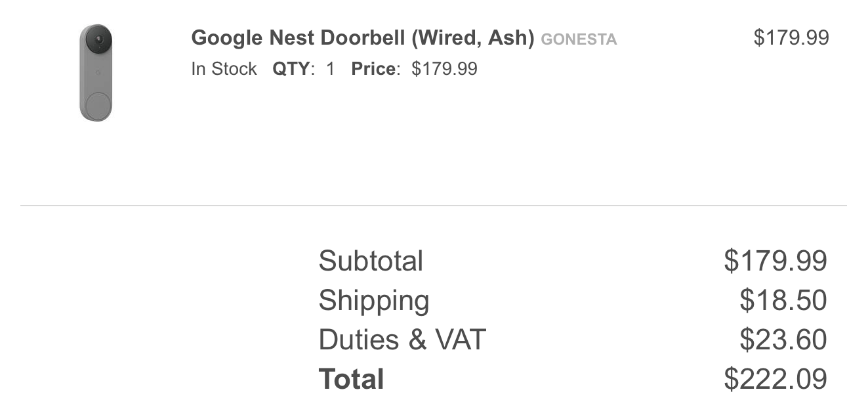The height and width of the screenshot is (419, 868).
Task: Click the Subtotal label
Action: coord(371,261)
